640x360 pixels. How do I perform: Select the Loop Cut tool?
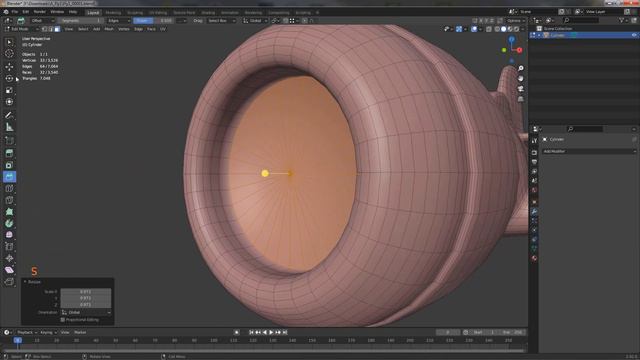click(9, 188)
